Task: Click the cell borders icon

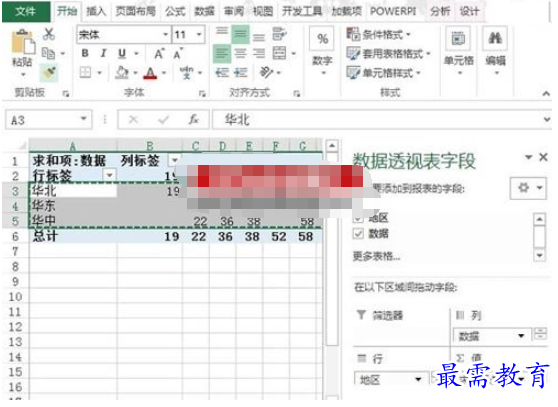Action: (x=85, y=73)
